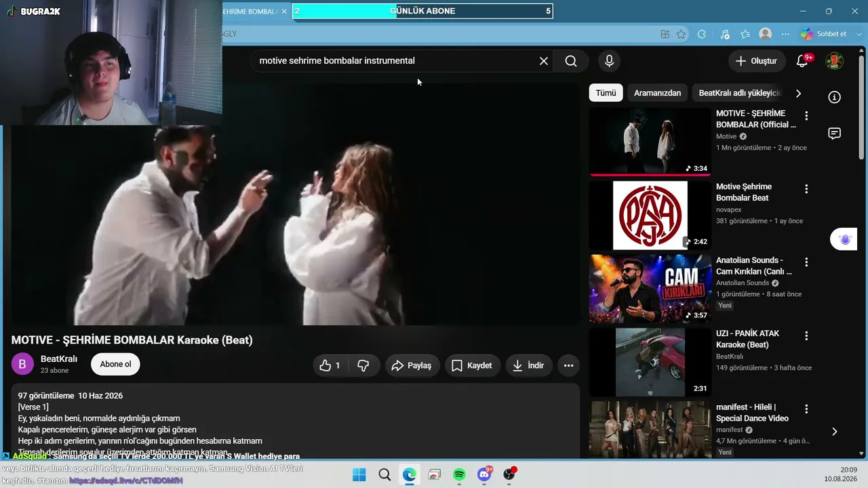Expand the Sohbet et Copilot dropdown arrow
868x488 pixels.
(x=861, y=34)
